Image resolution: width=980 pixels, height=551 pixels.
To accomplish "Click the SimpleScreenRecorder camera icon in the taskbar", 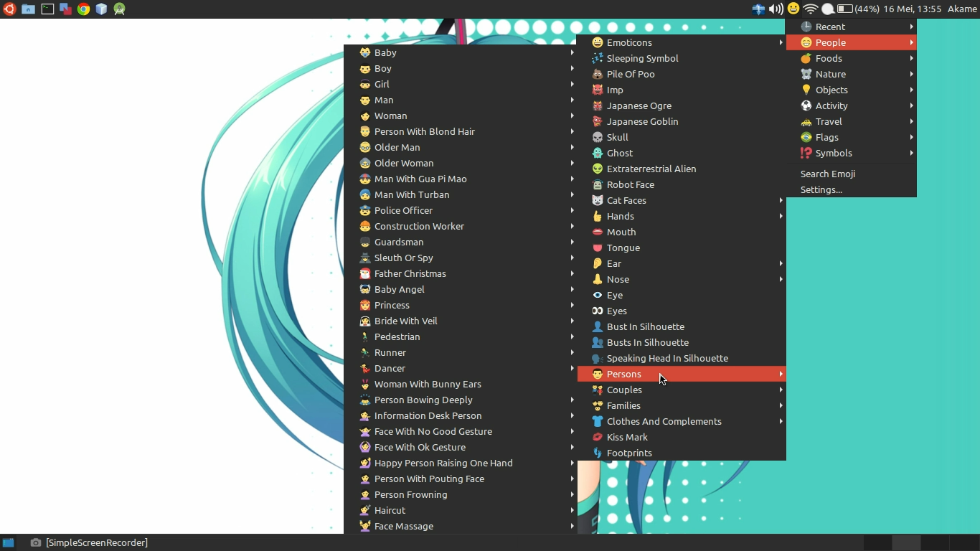I will click(34, 543).
